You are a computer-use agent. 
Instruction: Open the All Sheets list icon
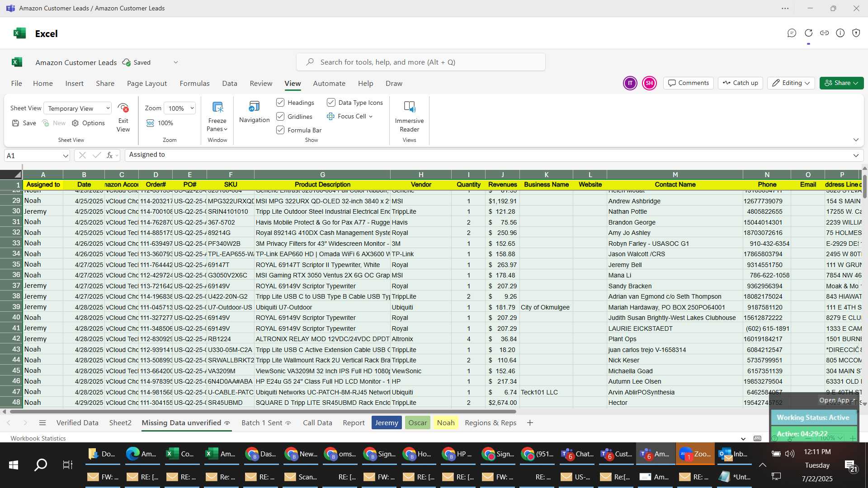[42, 423]
